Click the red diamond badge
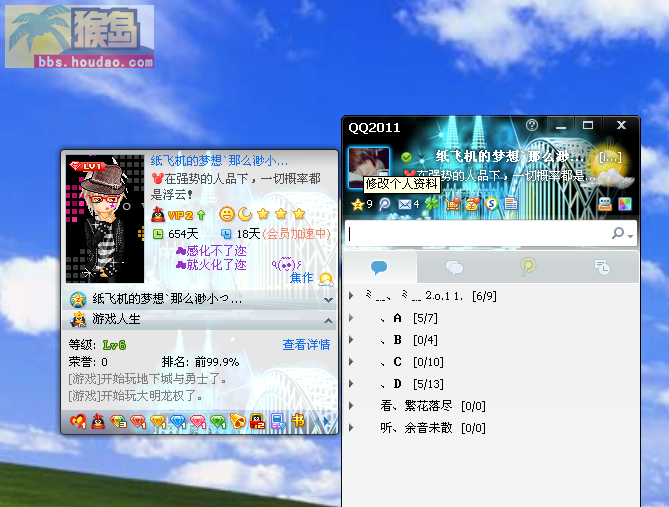The height and width of the screenshot is (507, 669). click(138, 422)
